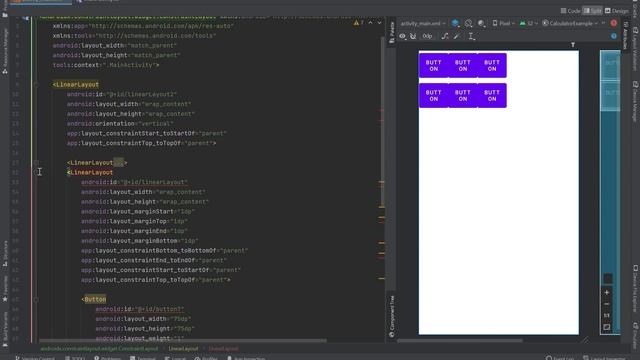
Task: Switch to Code view mode
Action: [570, 11]
